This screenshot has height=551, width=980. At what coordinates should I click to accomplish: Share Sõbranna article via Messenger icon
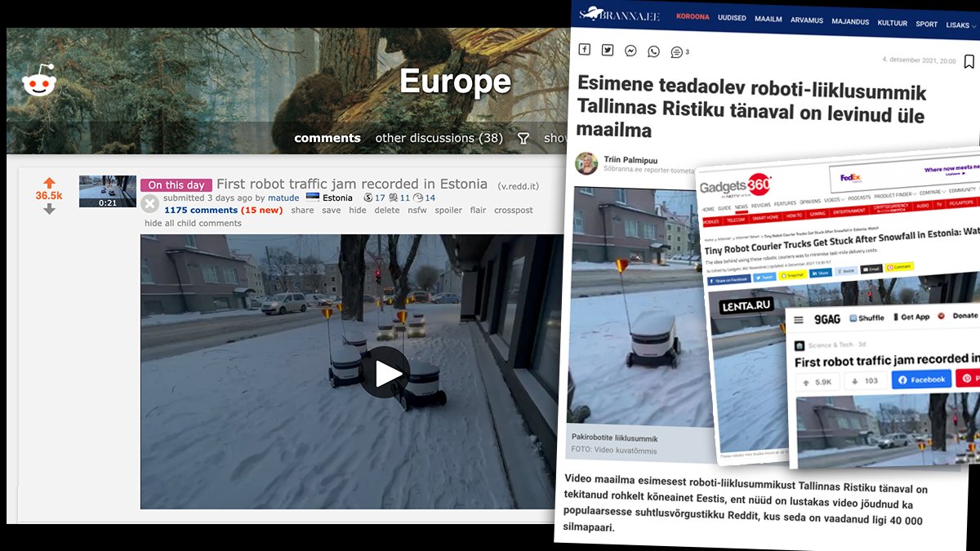(x=630, y=51)
